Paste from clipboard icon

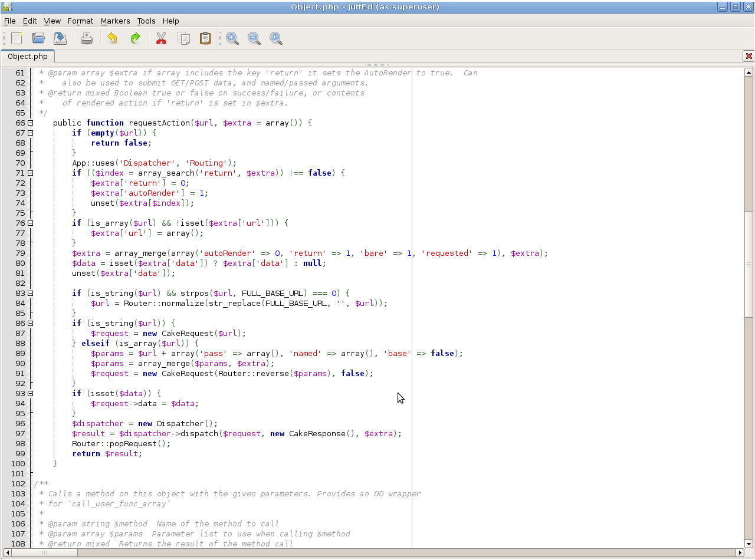[205, 38]
